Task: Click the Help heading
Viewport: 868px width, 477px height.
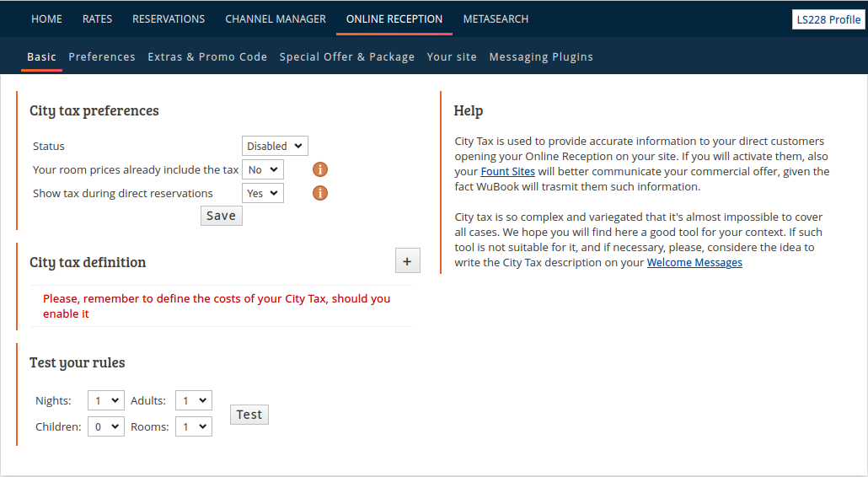Action: coord(469,110)
